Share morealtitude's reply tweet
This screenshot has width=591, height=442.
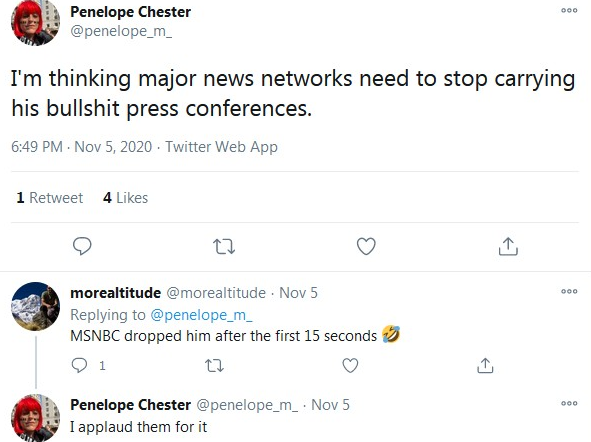[485, 365]
